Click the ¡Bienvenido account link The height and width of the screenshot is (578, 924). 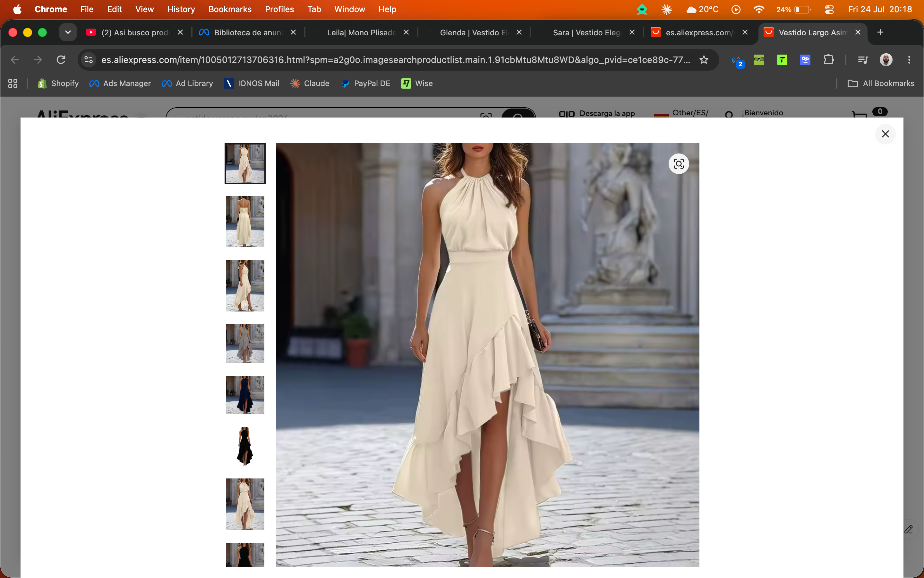tap(754, 113)
